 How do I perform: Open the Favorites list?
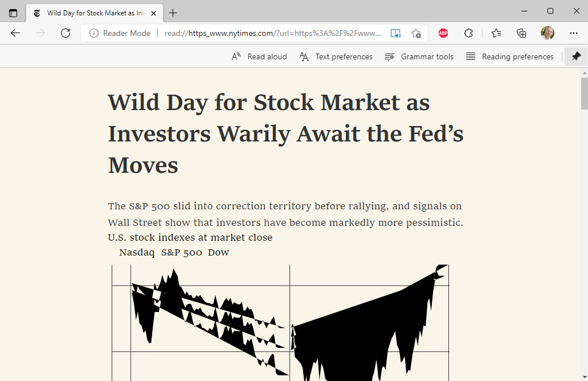coord(496,33)
